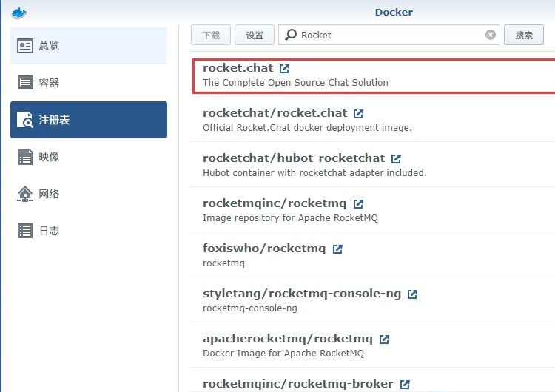
Task: Open external link for rocketmqinc/rocketmq-broker
Action: 405,384
